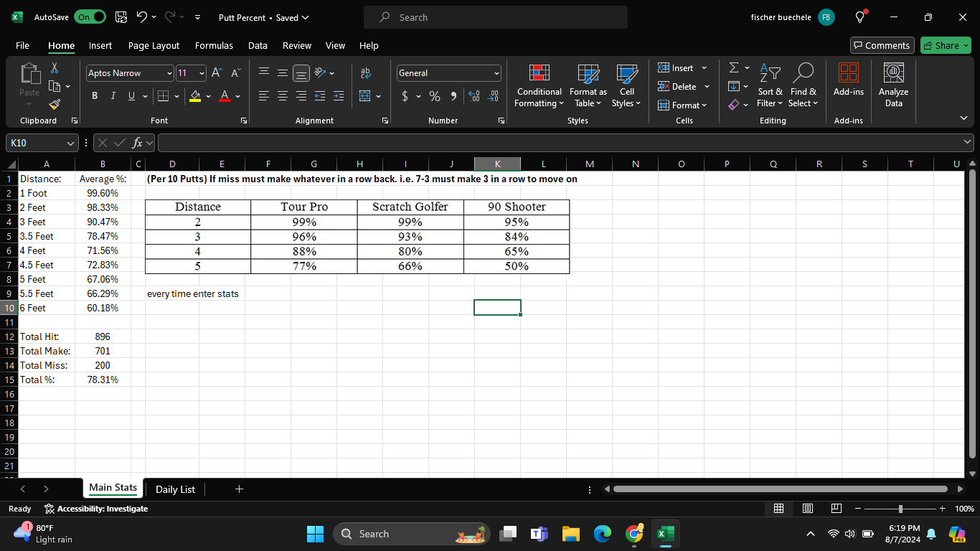Open the Page Layout ribbon tab
The height and width of the screenshot is (551, 980).
pyautogui.click(x=154, y=45)
